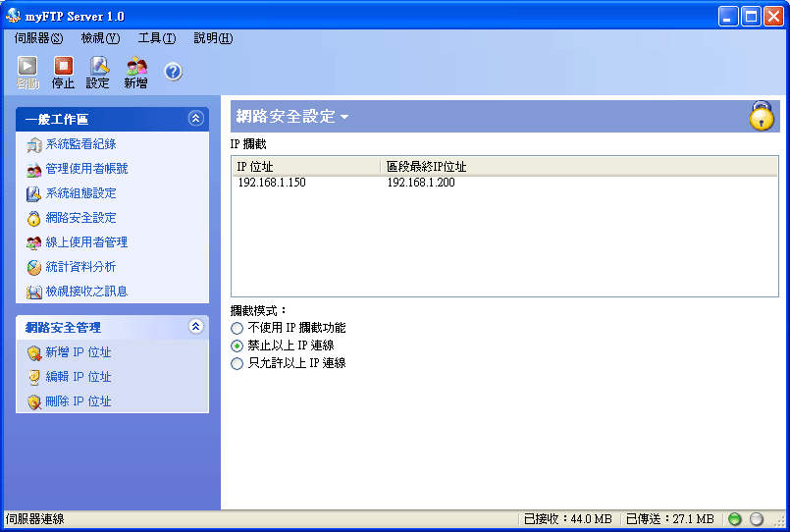The height and width of the screenshot is (532, 790).
Task: Click the 管理使用者帳號 users icon
Action: tap(34, 170)
